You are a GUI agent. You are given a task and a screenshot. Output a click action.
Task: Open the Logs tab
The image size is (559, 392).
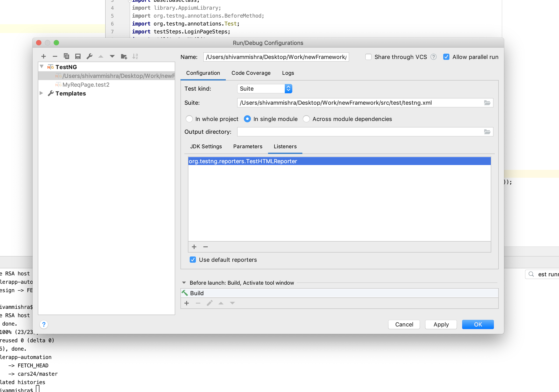[x=288, y=73]
